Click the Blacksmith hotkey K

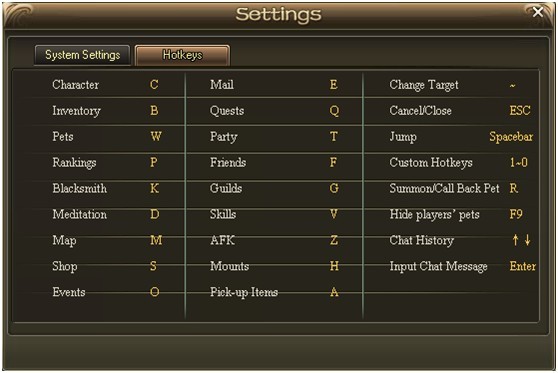tap(154, 188)
